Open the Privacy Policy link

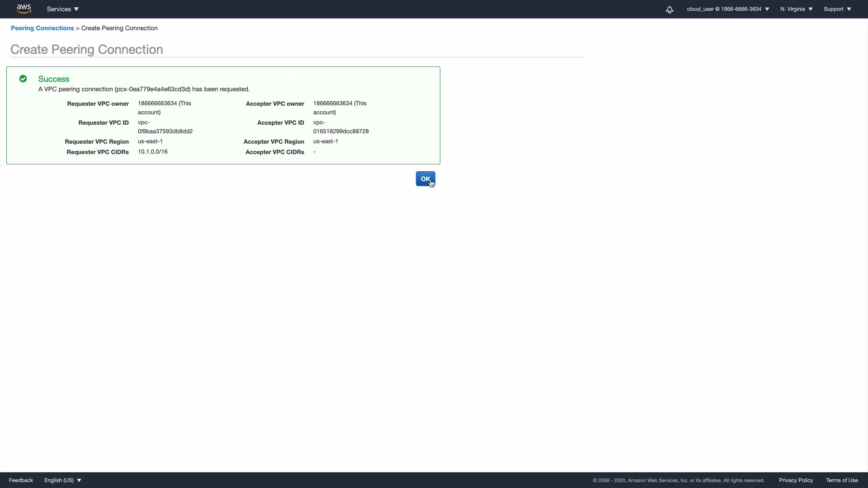click(796, 480)
